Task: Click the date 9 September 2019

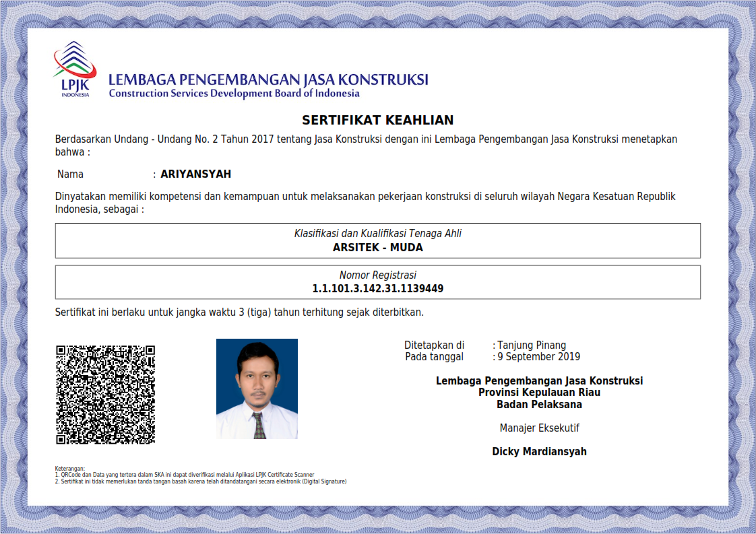Action: [x=538, y=357]
